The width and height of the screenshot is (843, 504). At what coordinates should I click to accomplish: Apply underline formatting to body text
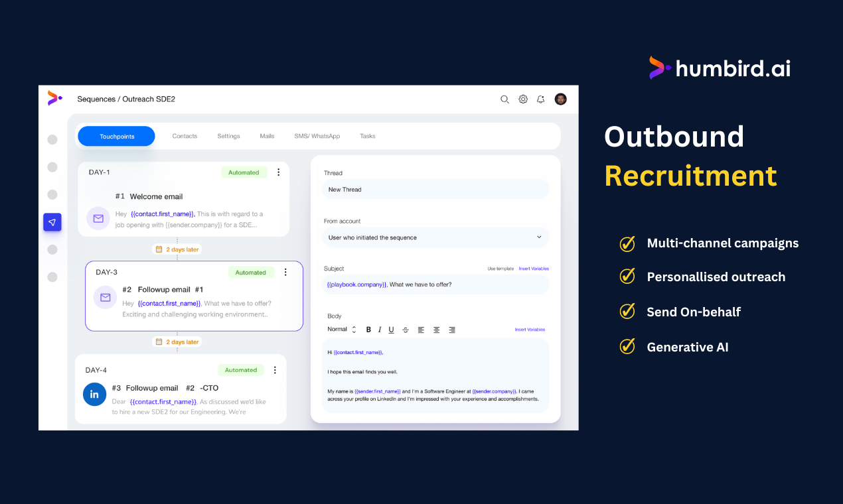coord(391,330)
